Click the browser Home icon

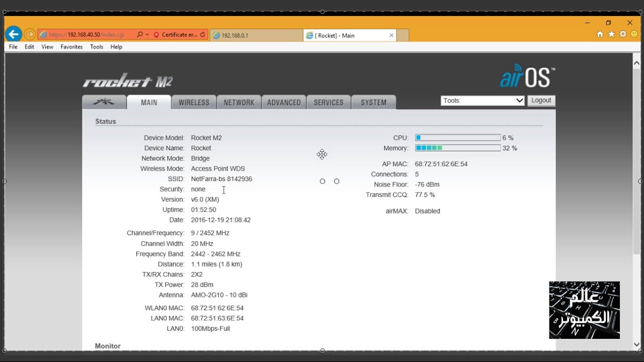click(x=600, y=34)
